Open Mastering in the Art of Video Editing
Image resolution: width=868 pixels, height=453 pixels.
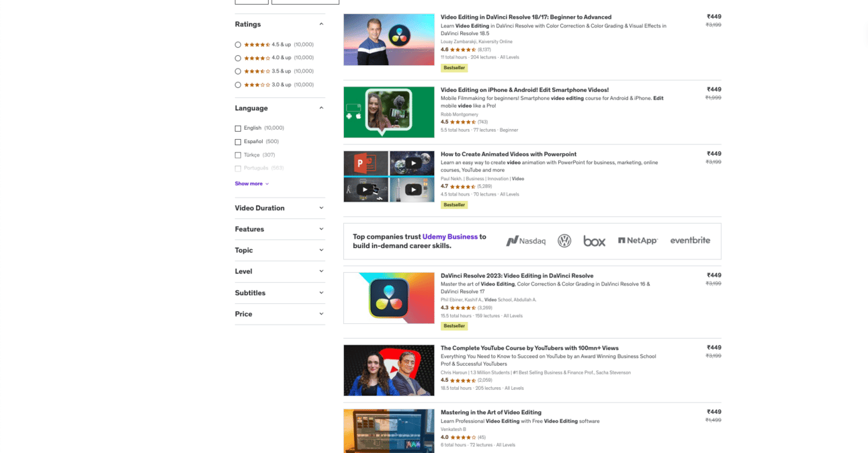tap(491, 412)
